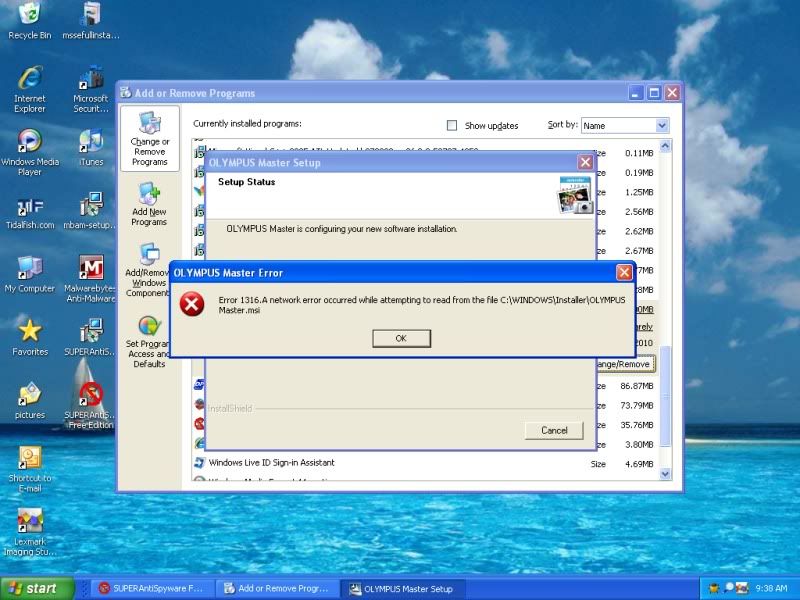Switch to OLYMPUS Master Setup taskbar button
The width and height of the screenshot is (800, 600).
coord(403,588)
